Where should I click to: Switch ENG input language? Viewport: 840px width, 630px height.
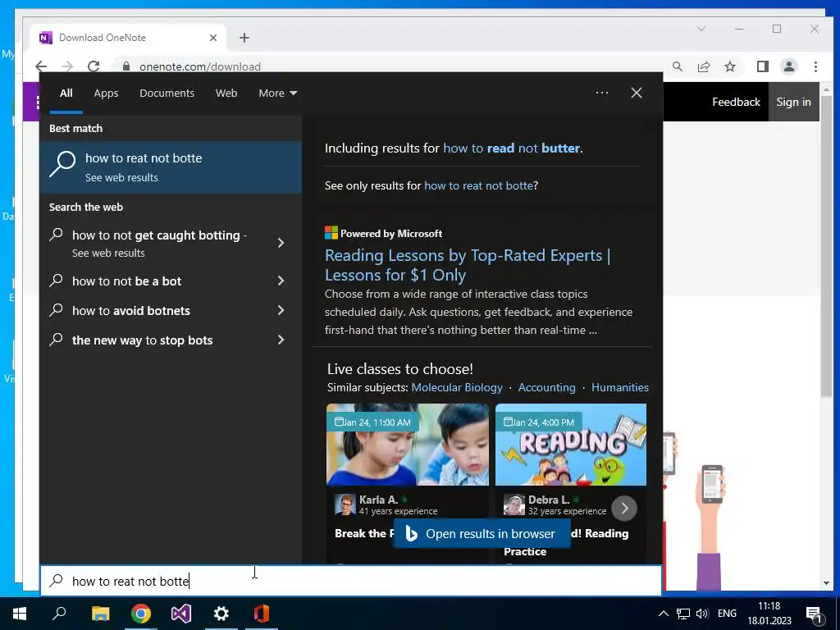(727, 614)
